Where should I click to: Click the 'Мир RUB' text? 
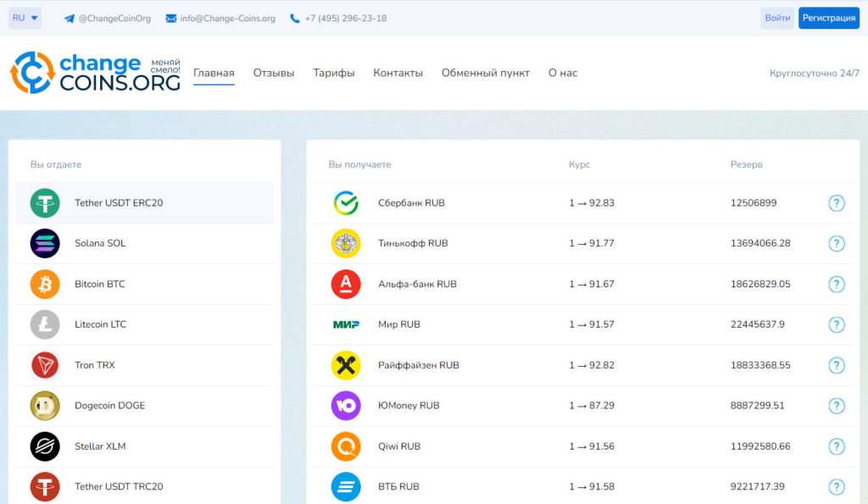coord(399,324)
